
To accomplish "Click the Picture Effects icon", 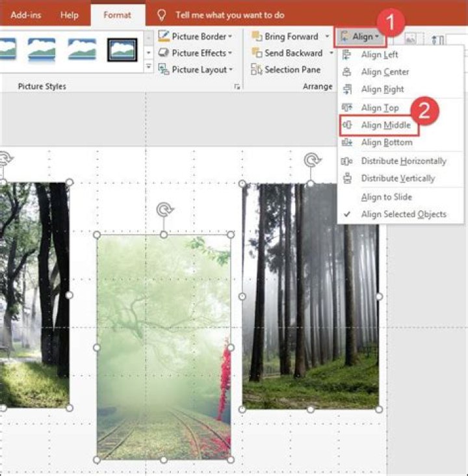I will pyautogui.click(x=163, y=53).
